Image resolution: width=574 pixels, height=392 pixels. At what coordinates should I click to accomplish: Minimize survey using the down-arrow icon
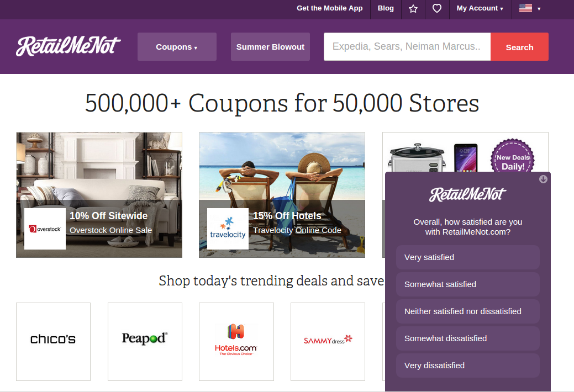pos(543,179)
